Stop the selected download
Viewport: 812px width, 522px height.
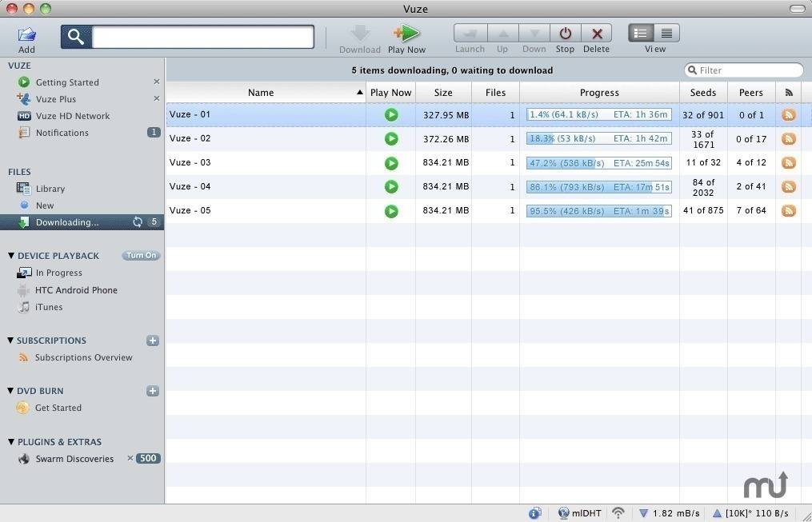point(565,33)
